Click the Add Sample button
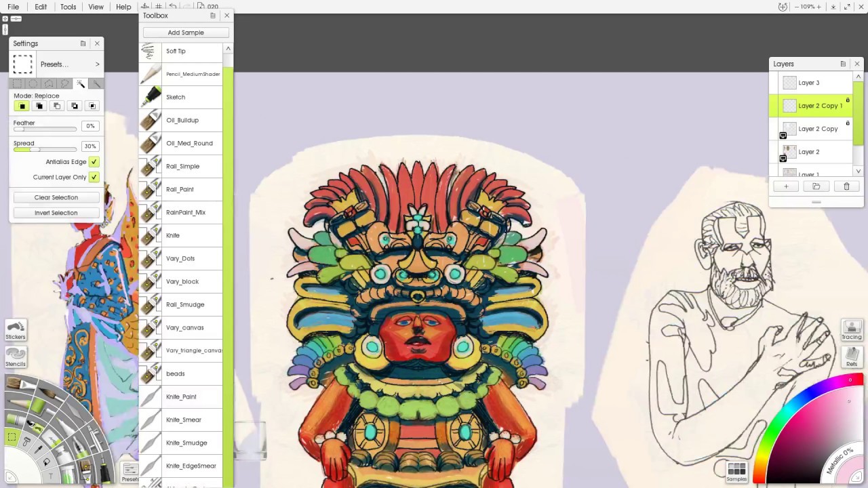The image size is (868, 488). (186, 33)
